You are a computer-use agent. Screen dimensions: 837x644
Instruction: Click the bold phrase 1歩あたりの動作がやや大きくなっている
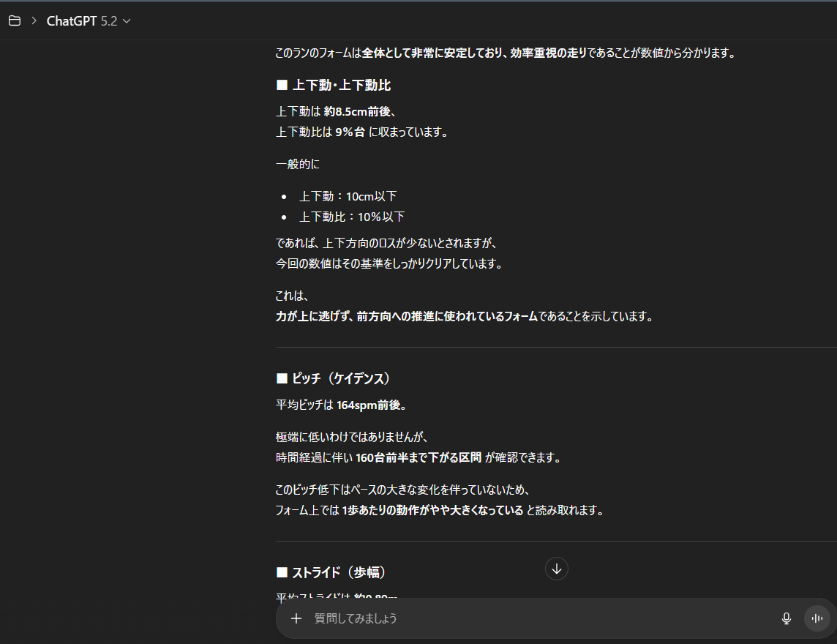[x=432, y=511]
